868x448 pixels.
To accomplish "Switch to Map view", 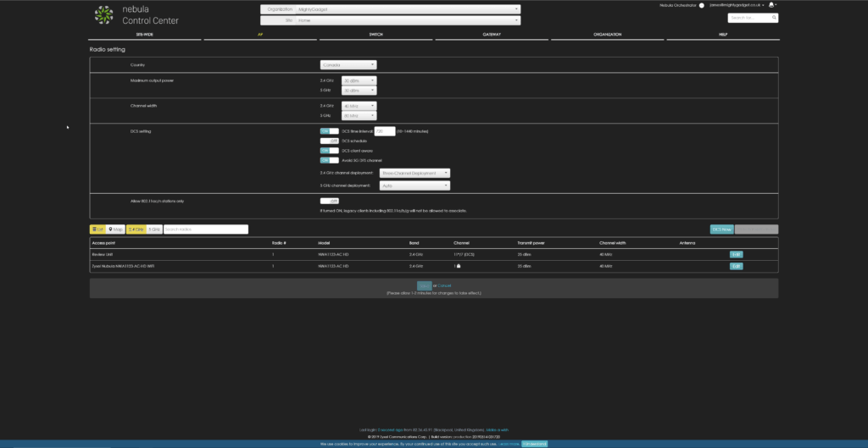I will click(x=115, y=229).
